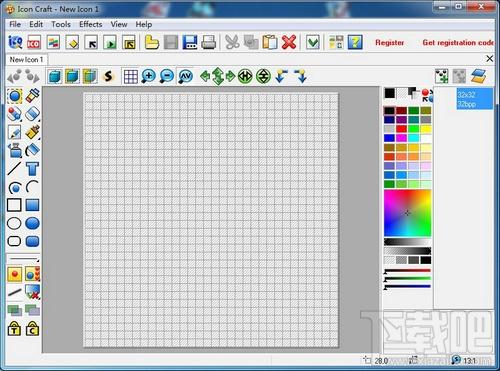Adjust the red channel slider
Viewport: 500px width, 371px height.
(407, 271)
